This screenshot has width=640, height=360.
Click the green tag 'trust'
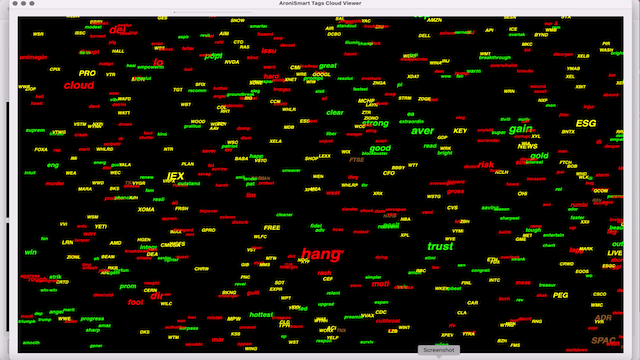440,247
